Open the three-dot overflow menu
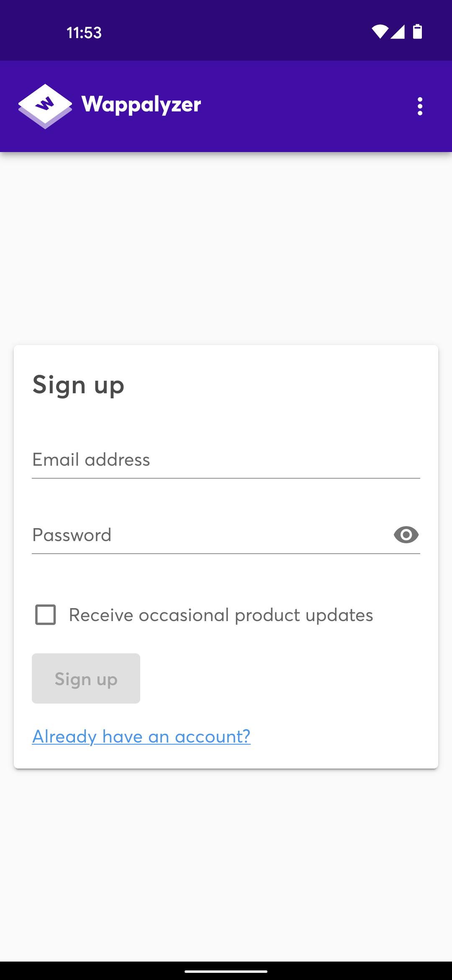The height and width of the screenshot is (980, 452). point(420,106)
